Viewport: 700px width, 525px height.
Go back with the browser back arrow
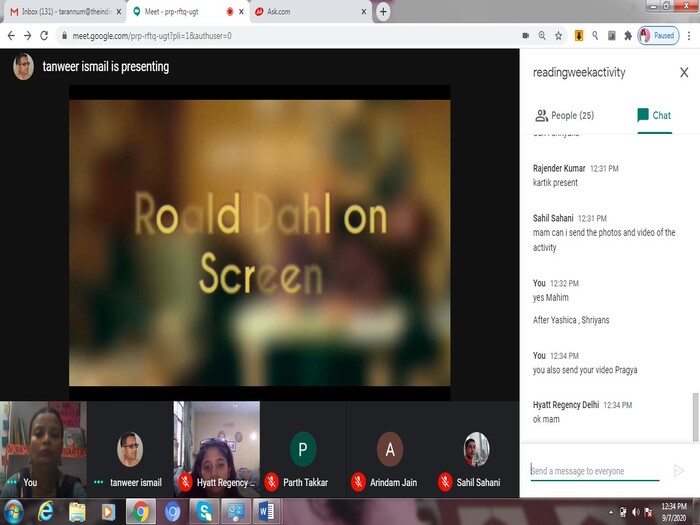[x=11, y=36]
